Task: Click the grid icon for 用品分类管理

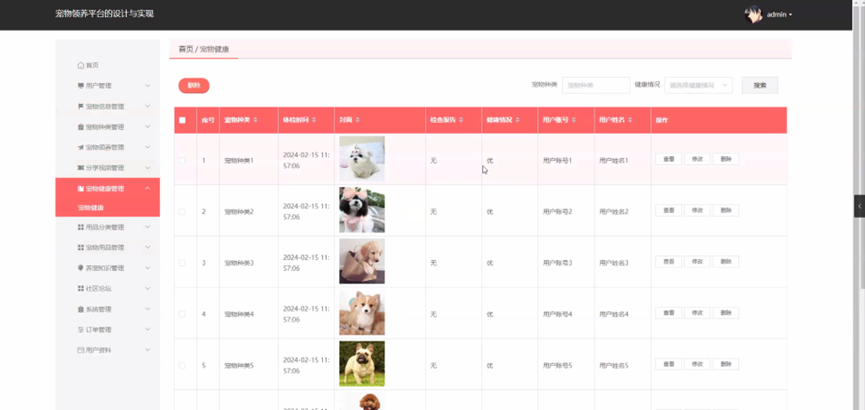Action: pyautogui.click(x=81, y=227)
